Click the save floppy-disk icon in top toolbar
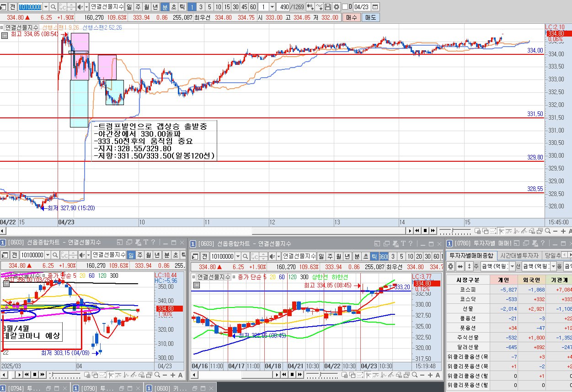572x392 pixels. 328,7
